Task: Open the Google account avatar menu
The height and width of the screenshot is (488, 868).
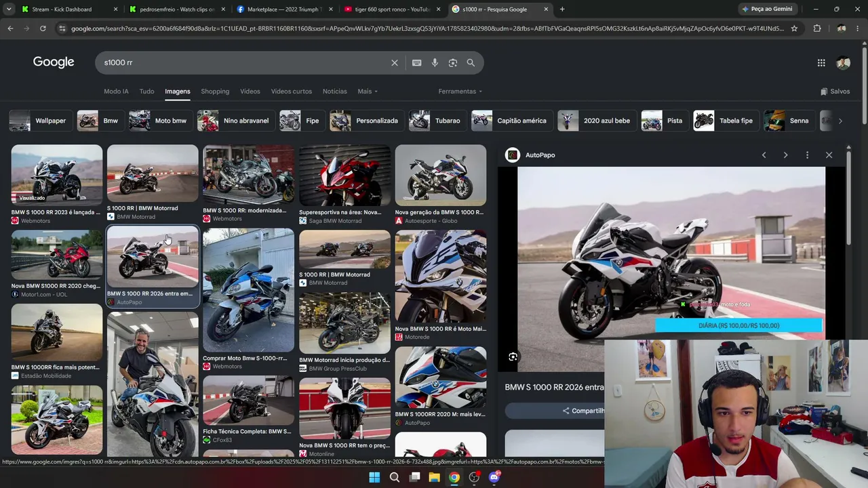Action: click(843, 62)
